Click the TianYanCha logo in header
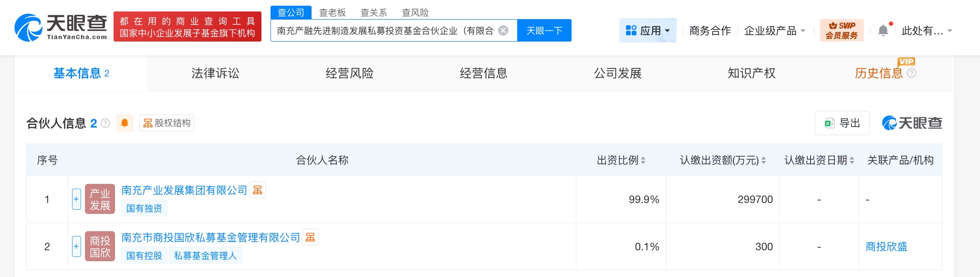This screenshot has height=277, width=980. pos(61,27)
